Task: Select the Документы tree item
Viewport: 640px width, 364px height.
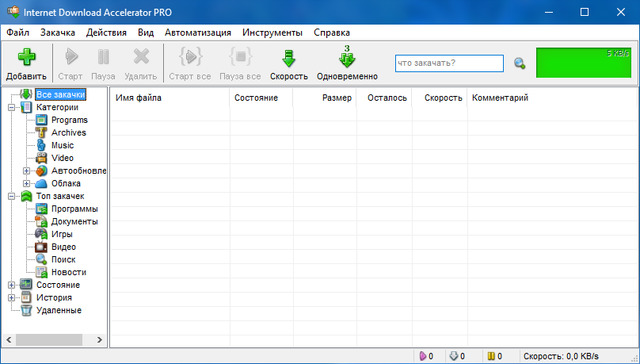Action: click(74, 222)
